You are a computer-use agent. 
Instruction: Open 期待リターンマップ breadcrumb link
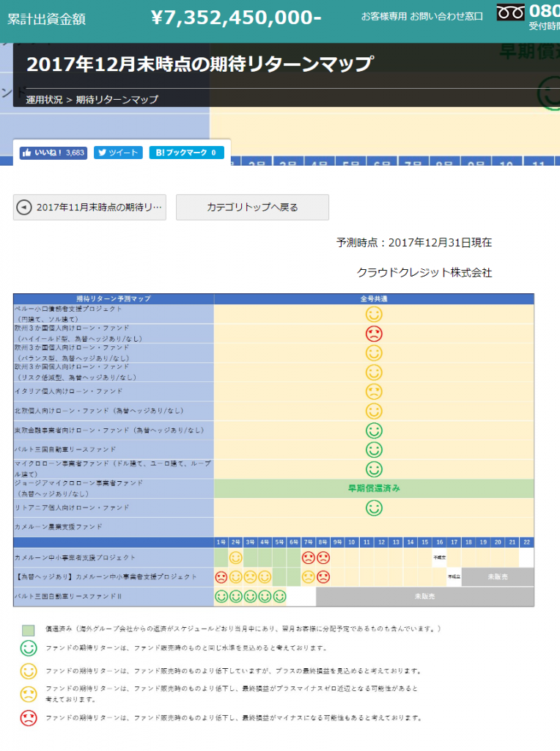[117, 99]
